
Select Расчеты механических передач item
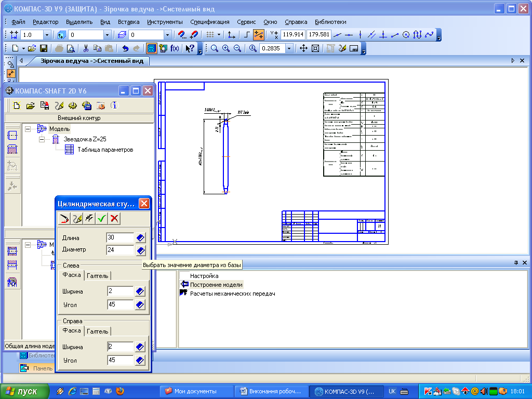232,294
